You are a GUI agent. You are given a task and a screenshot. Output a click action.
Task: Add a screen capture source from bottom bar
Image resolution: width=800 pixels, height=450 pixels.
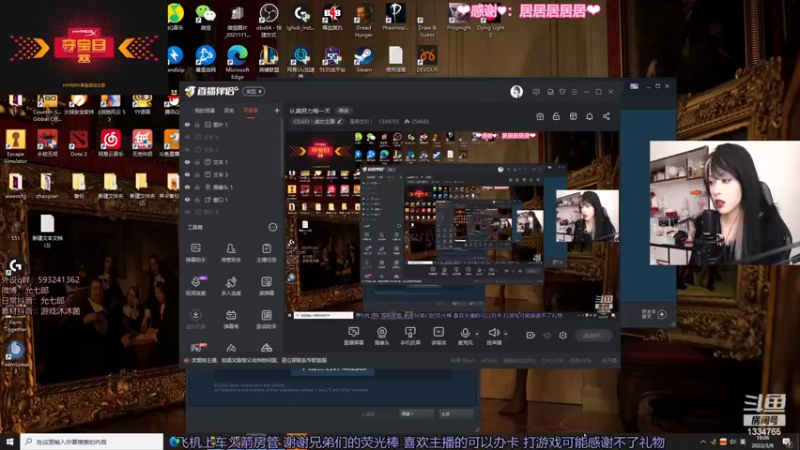[x=354, y=336]
